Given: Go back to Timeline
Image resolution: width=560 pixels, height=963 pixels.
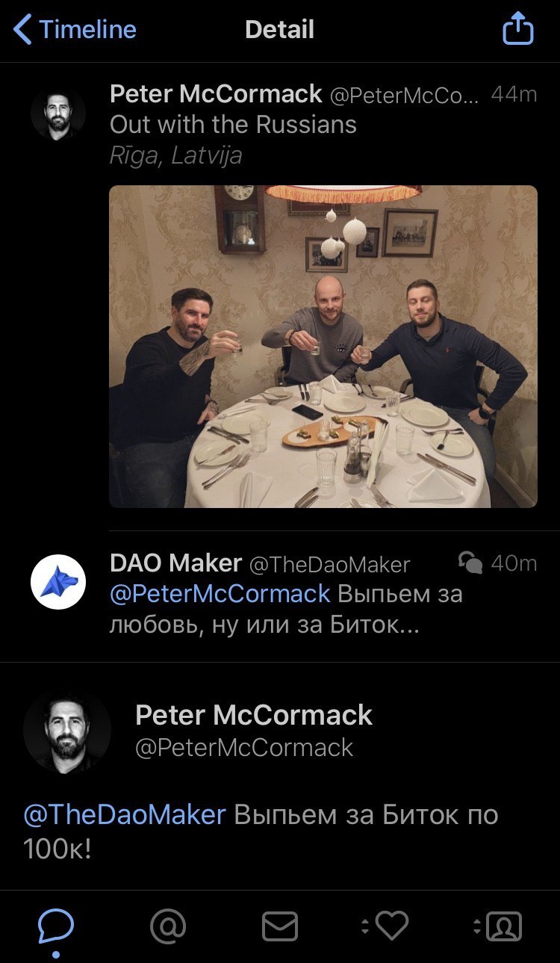Looking at the screenshot, I should click(75, 30).
